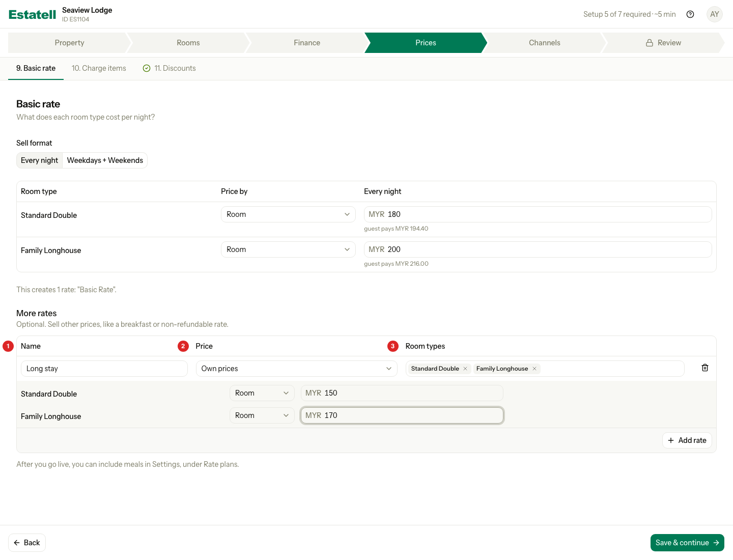Select Every night sell format
The height and width of the screenshot is (560, 733).
tap(40, 160)
